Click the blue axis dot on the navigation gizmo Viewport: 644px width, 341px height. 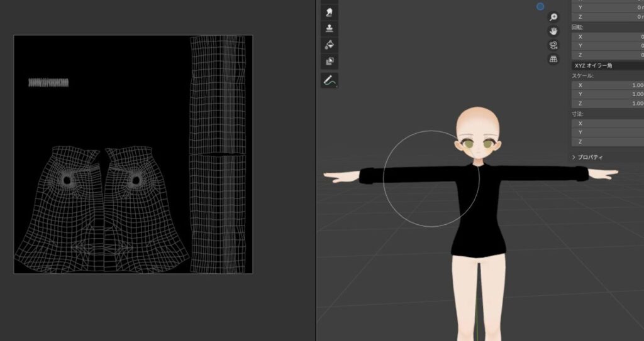(540, 6)
